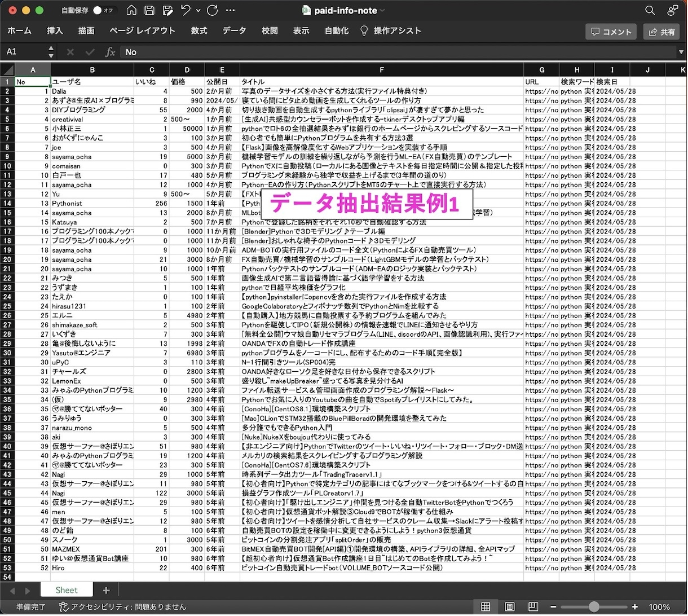Open the Home icon in title bar
Image resolution: width=688 pixels, height=616 pixels.
131,10
